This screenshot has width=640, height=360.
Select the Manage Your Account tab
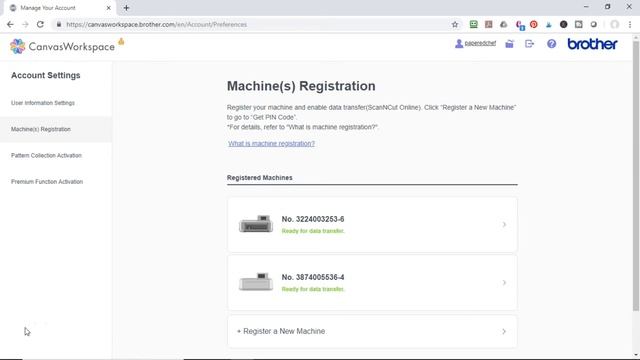(60, 8)
